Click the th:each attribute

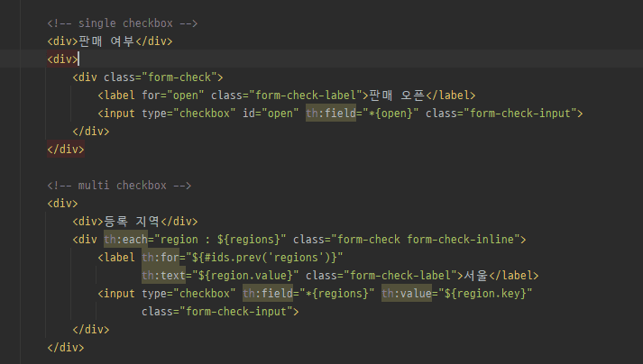pos(125,240)
